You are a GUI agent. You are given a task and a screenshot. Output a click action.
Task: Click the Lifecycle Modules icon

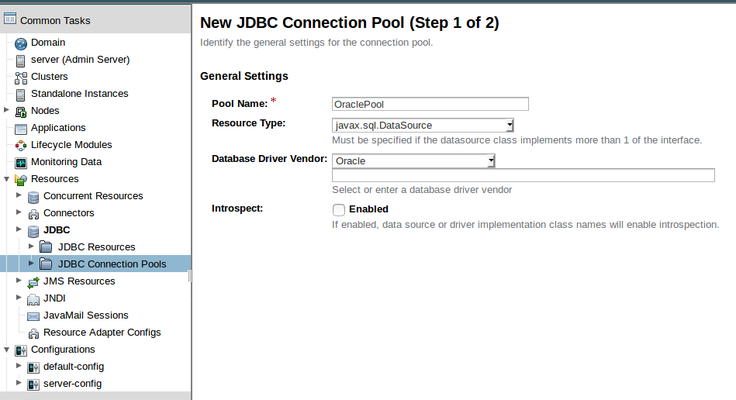point(20,145)
